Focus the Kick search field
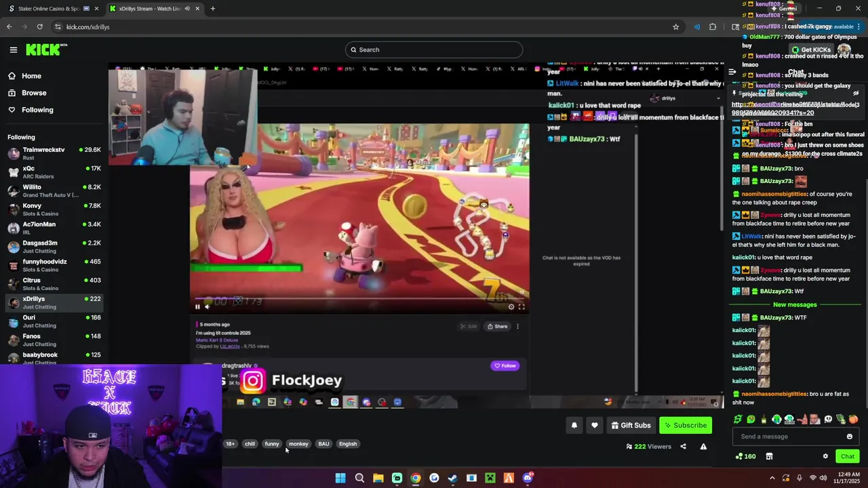Viewport: 868px width, 488px height. click(434, 49)
